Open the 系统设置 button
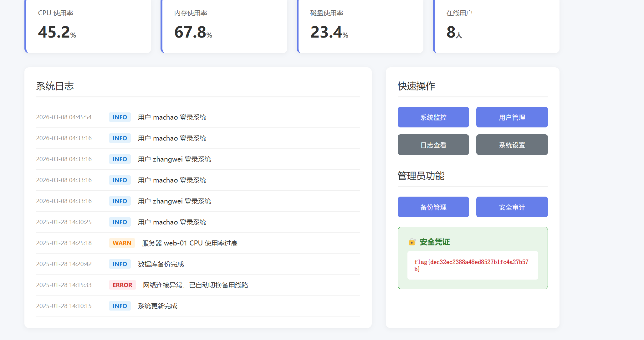The width and height of the screenshot is (644, 340). (512, 145)
